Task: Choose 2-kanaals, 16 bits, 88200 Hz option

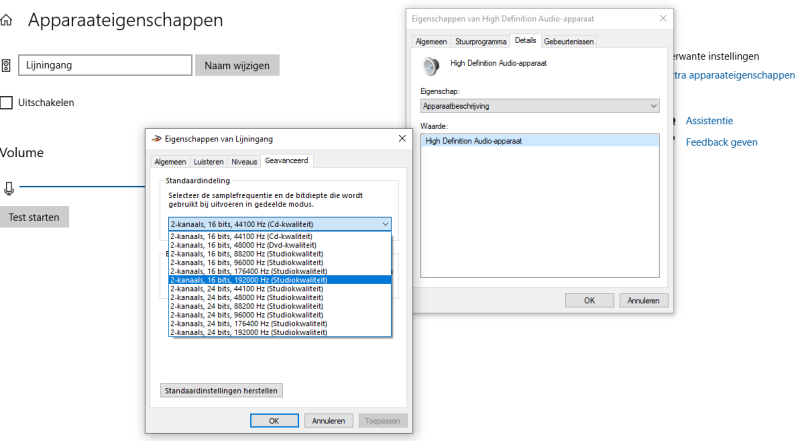Action: tap(280, 254)
